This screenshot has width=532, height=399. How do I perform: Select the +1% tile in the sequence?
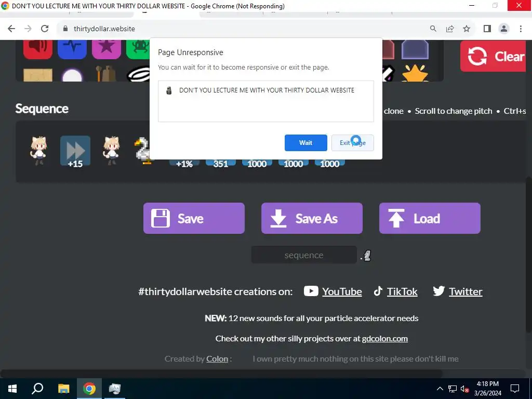(184, 164)
